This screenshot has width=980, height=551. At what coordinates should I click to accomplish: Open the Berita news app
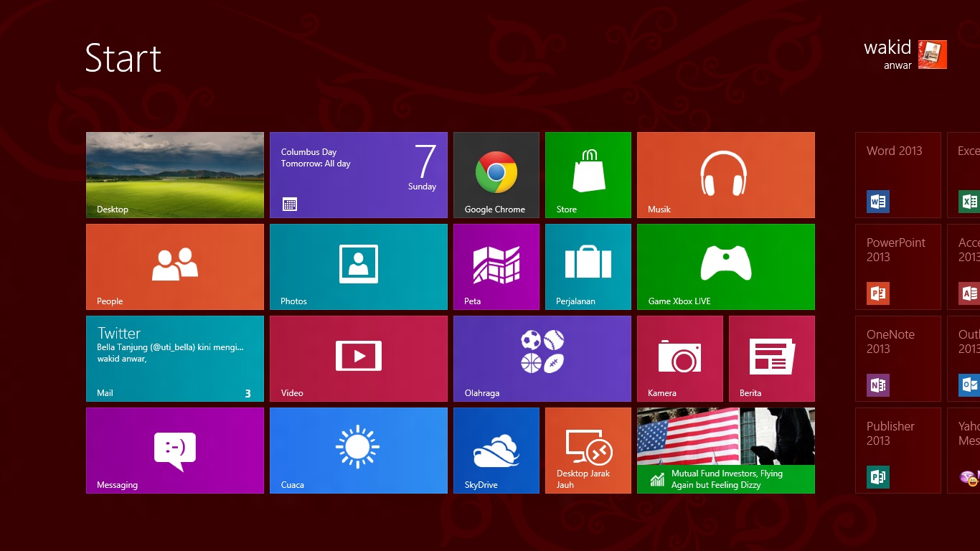pyautogui.click(x=771, y=358)
